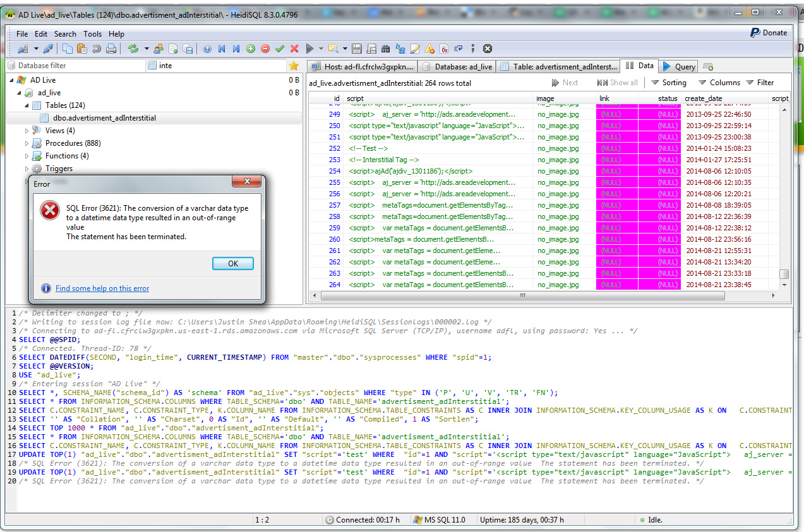Click the new query tab icon

point(708,66)
